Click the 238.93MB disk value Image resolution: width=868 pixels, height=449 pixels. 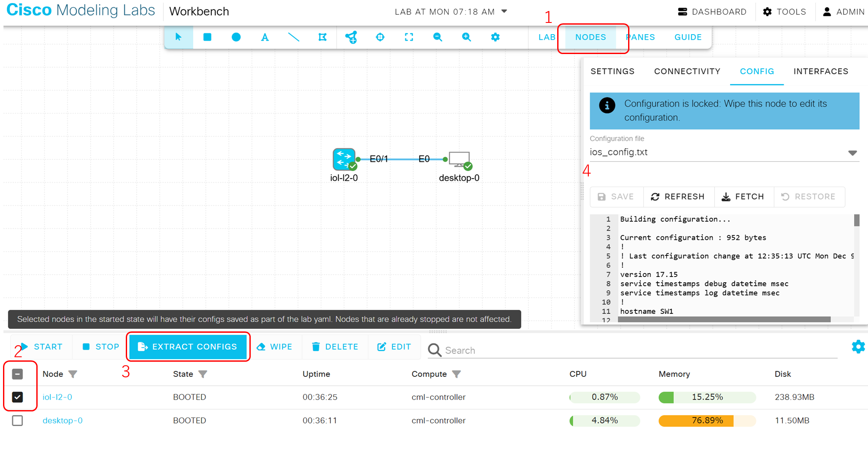(x=795, y=397)
